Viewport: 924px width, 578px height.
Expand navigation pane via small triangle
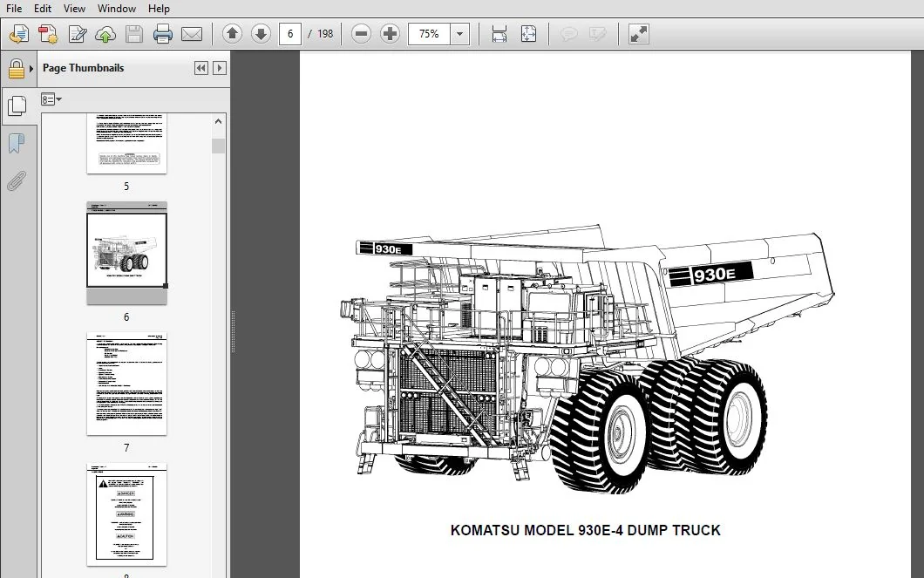coord(31,69)
